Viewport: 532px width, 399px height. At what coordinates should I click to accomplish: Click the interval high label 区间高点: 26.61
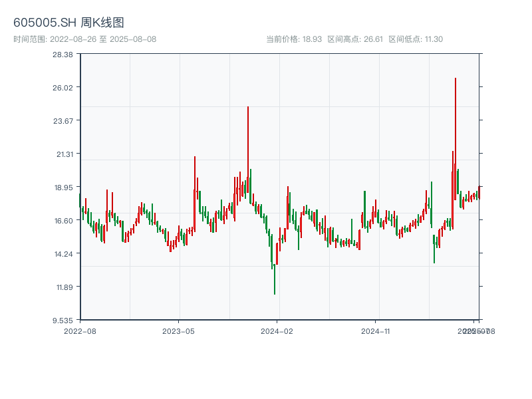pos(355,39)
